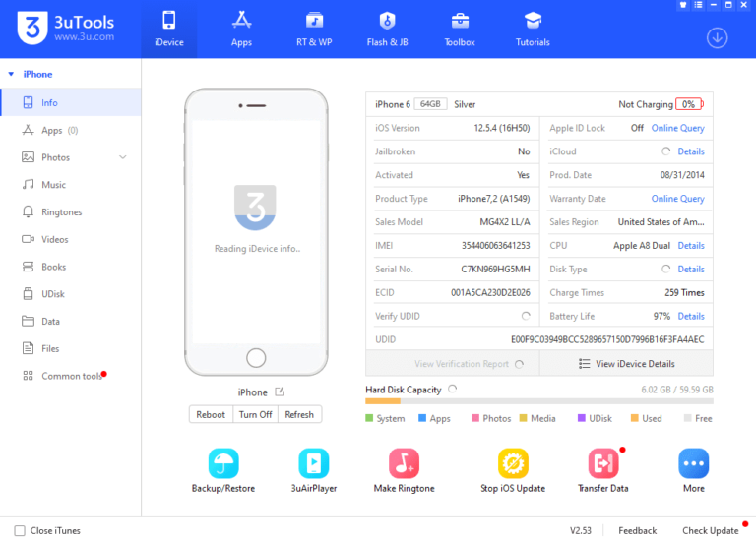
Task: Open the Toolbox tab
Action: point(460,29)
